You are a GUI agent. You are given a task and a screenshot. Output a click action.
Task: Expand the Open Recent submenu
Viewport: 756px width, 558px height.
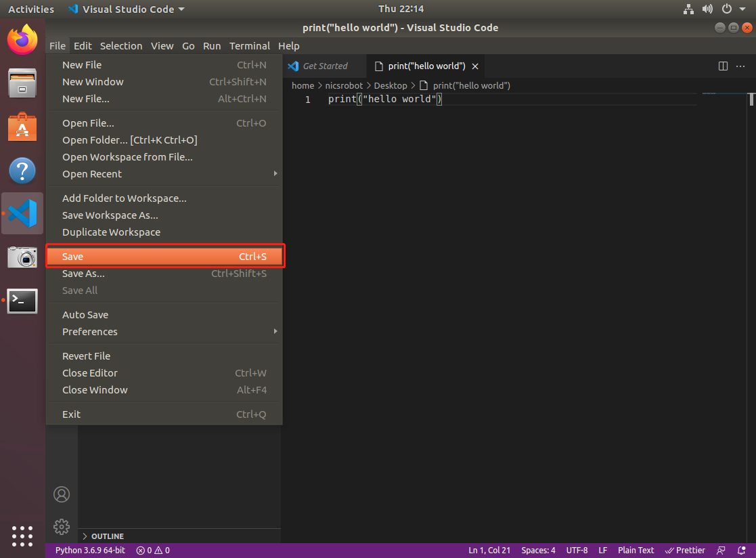164,174
